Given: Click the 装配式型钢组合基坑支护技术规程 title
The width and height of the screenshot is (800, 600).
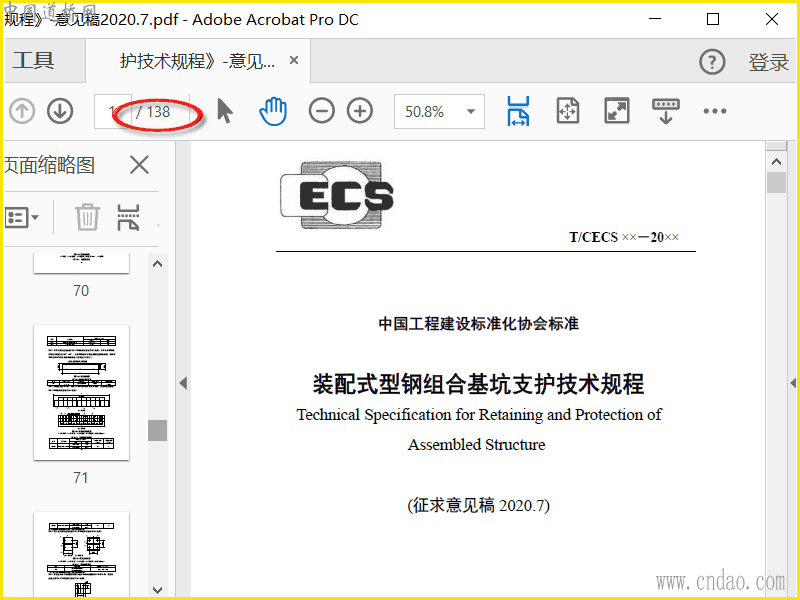Looking at the screenshot, I should click(x=478, y=384).
